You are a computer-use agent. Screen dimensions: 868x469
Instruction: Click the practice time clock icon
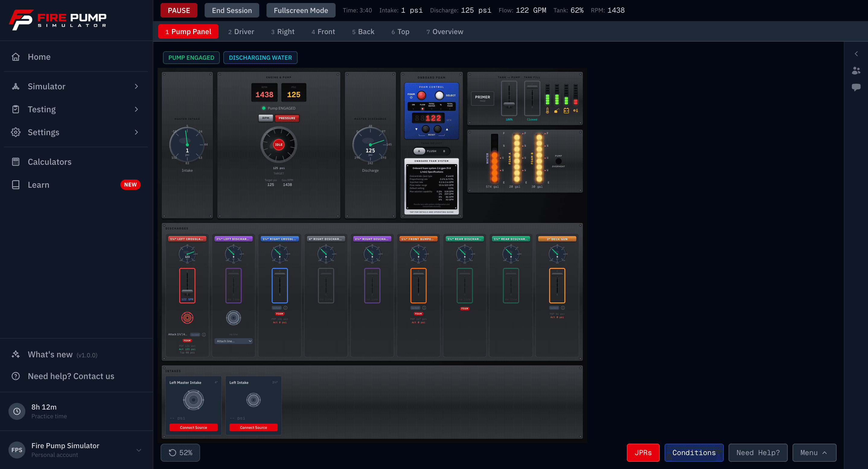pos(17,411)
